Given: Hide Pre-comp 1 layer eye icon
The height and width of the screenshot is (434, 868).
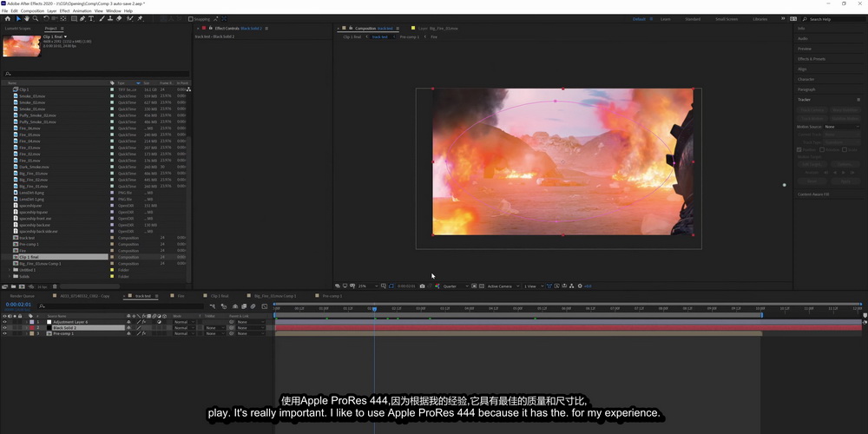Looking at the screenshot, I should [x=4, y=334].
